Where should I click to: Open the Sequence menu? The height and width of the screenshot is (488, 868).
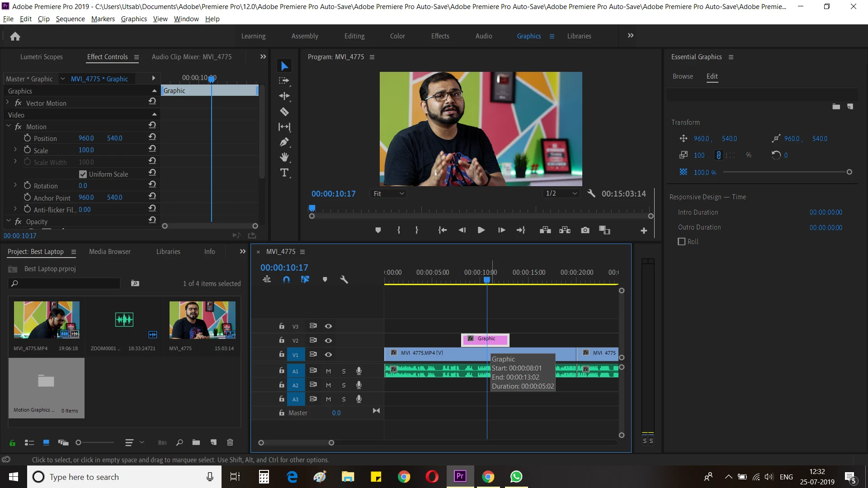point(70,19)
